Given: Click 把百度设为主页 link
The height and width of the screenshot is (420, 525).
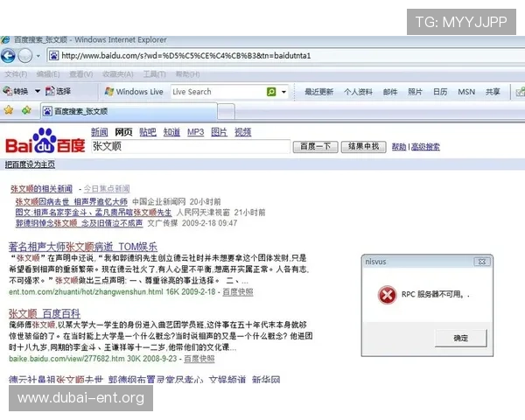Looking at the screenshot, I should click(30, 164).
